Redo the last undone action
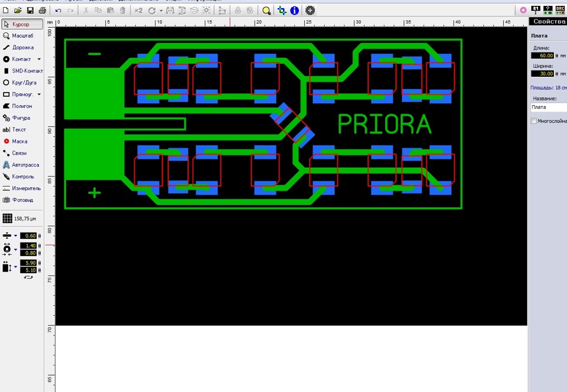 pos(70,11)
